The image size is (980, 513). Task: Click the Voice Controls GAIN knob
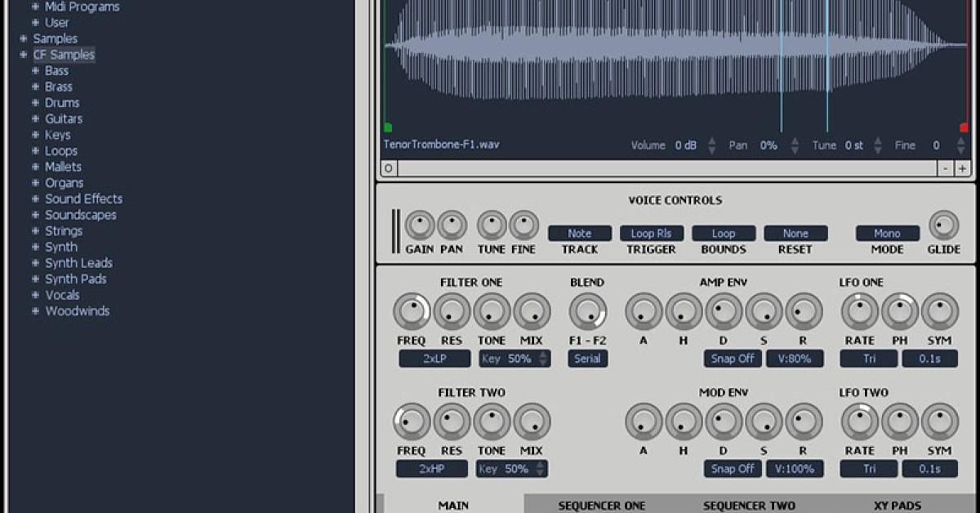pos(420,225)
